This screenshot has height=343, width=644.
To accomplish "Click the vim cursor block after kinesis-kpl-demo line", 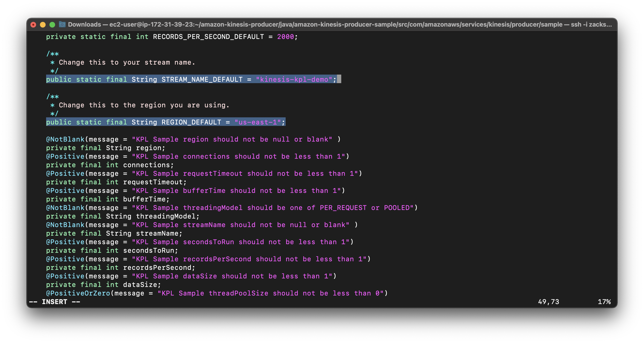I will click(339, 79).
